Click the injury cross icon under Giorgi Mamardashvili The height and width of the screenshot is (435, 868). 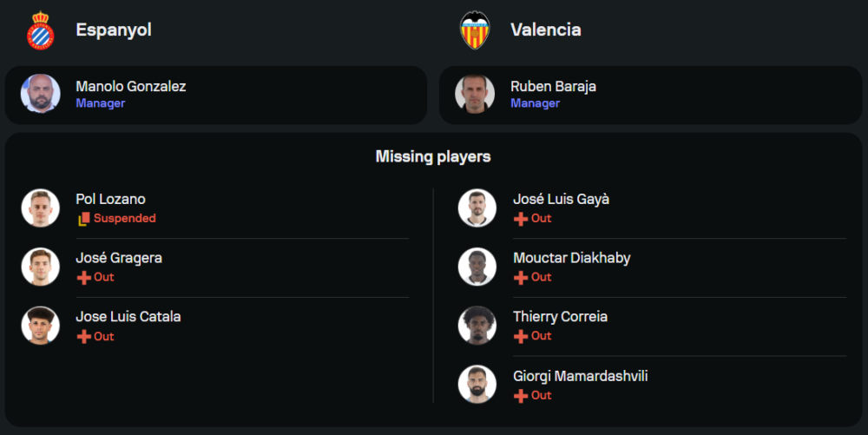click(521, 396)
